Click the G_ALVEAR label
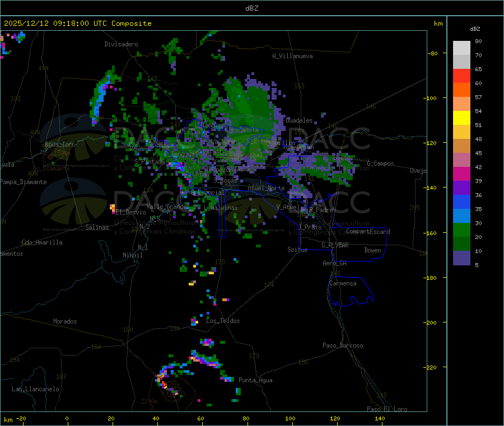 (335, 245)
